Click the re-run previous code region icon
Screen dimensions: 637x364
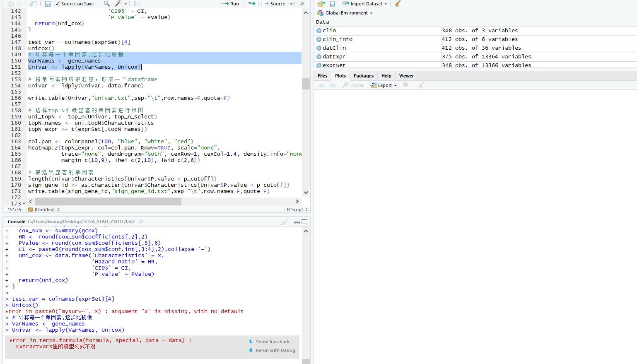pyautogui.click(x=251, y=4)
